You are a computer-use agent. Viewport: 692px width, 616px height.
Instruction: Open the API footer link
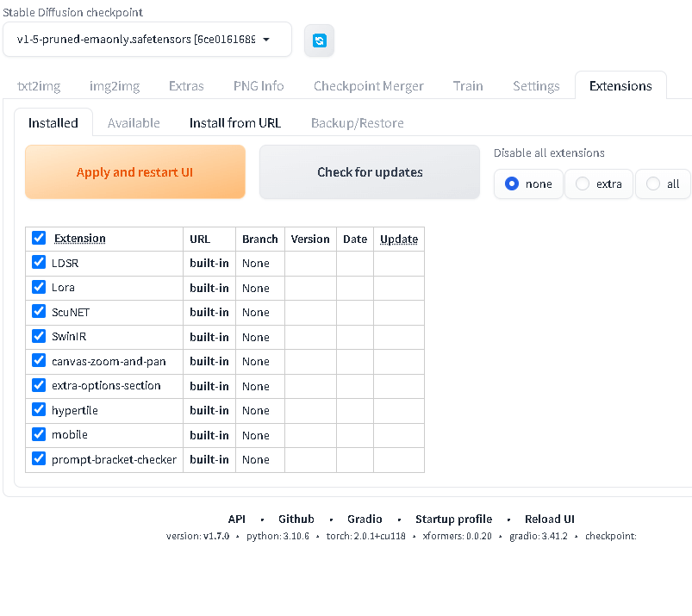pos(236,519)
